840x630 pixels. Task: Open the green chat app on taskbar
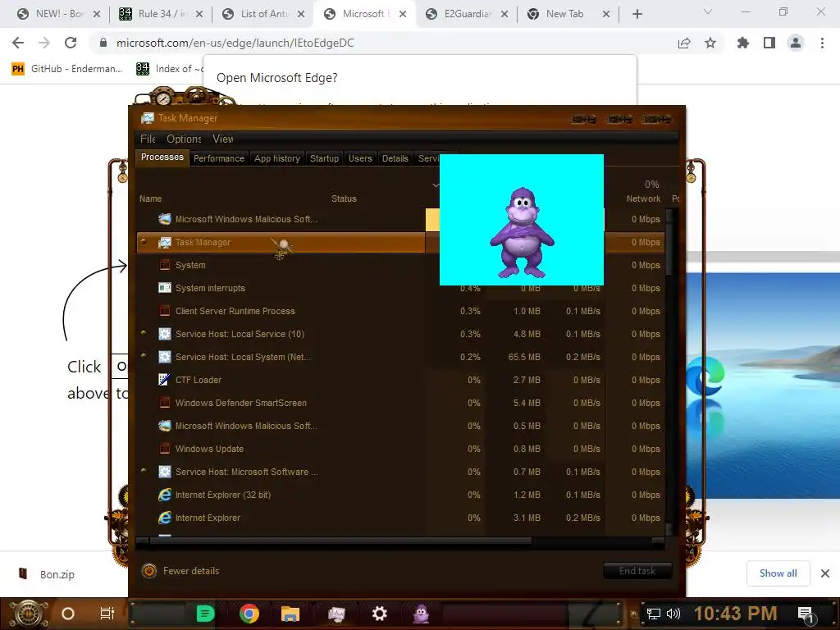[x=205, y=614]
